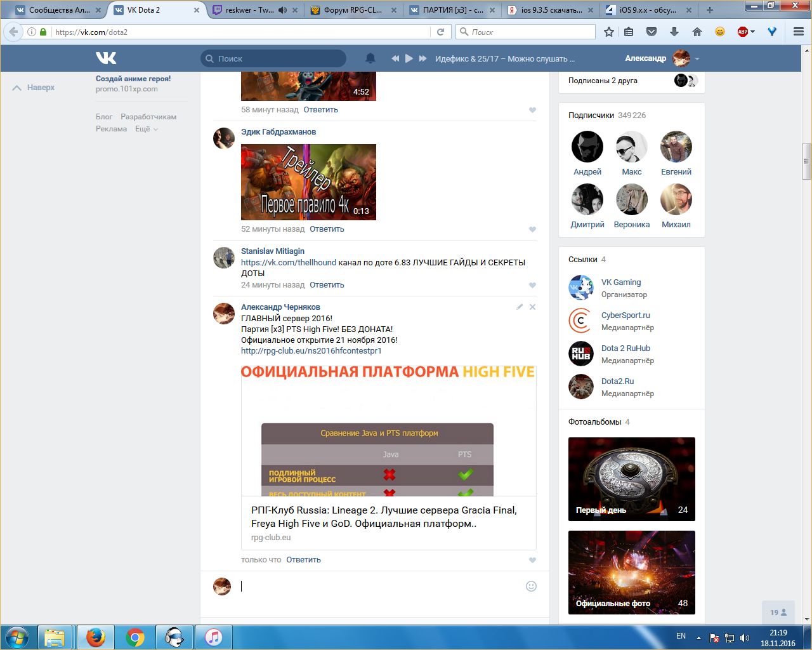
Task: Open Dota2.Ru link
Action: (x=617, y=381)
